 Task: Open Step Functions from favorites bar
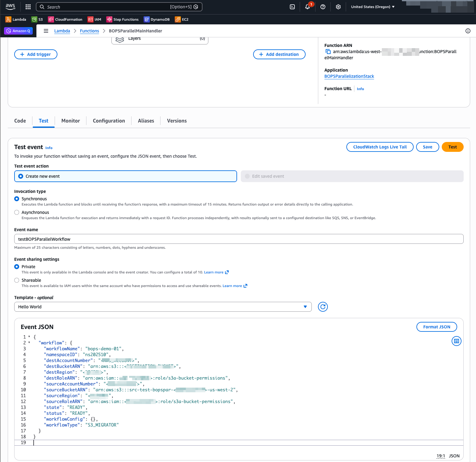tap(123, 19)
